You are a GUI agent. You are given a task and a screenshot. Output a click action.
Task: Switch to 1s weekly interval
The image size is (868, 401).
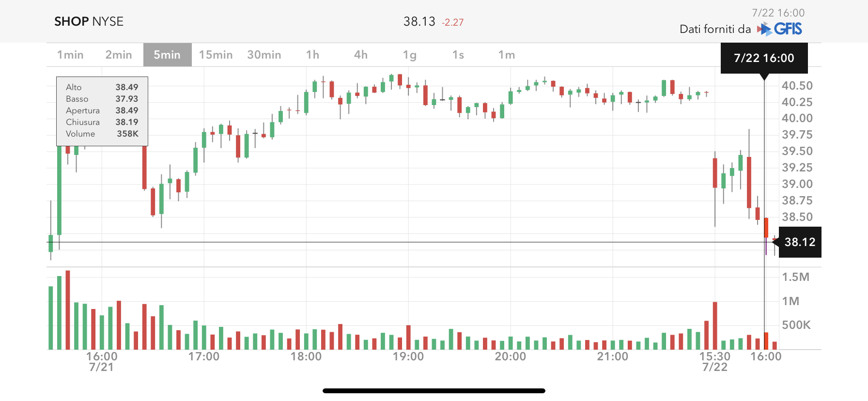click(x=458, y=55)
